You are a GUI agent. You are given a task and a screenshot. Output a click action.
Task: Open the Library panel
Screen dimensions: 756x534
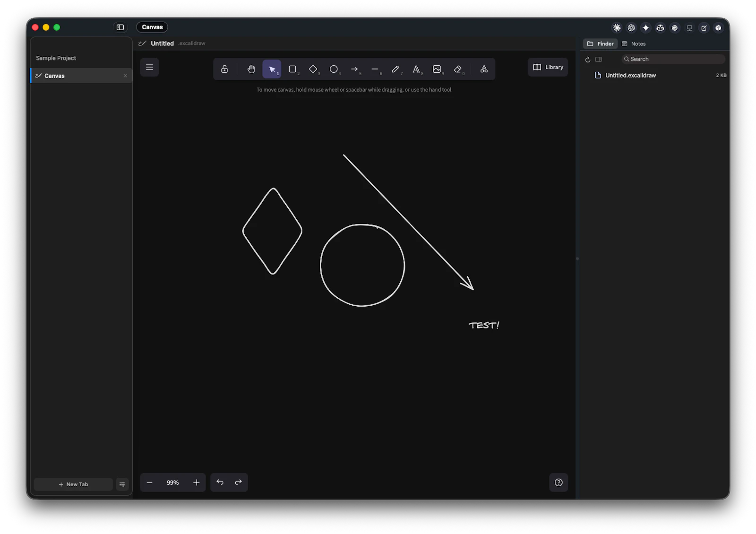548,67
